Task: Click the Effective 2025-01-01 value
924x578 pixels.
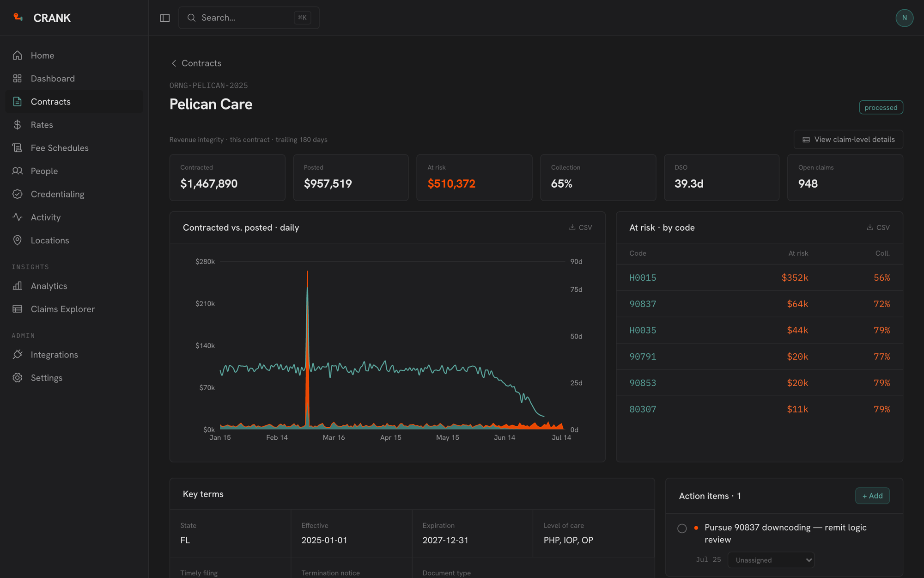Action: tap(324, 540)
